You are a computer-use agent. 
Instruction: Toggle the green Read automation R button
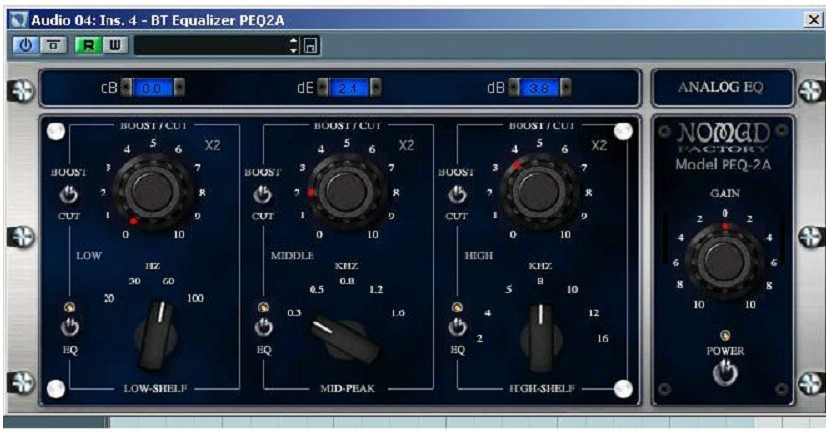tap(88, 45)
